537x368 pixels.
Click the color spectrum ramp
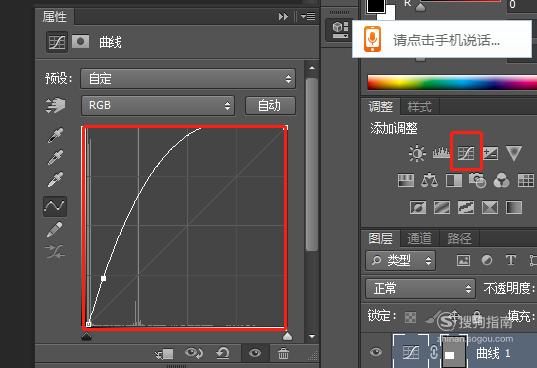[x=452, y=83]
